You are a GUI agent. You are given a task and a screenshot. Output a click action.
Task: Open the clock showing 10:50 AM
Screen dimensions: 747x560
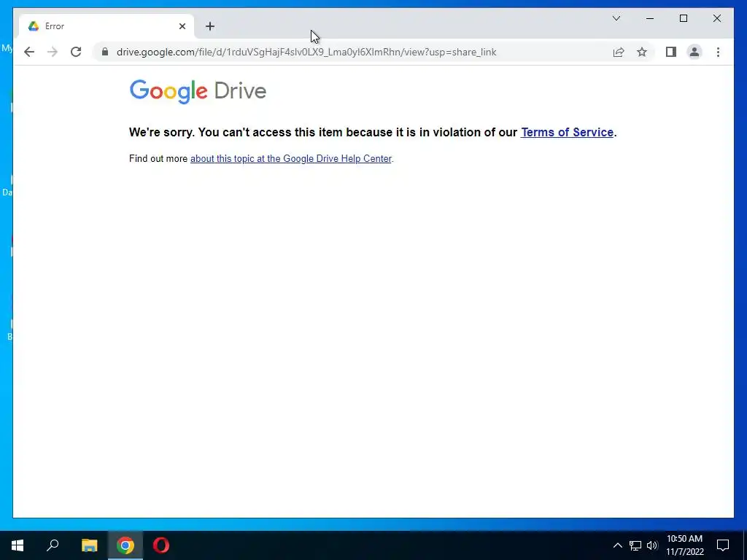point(684,545)
